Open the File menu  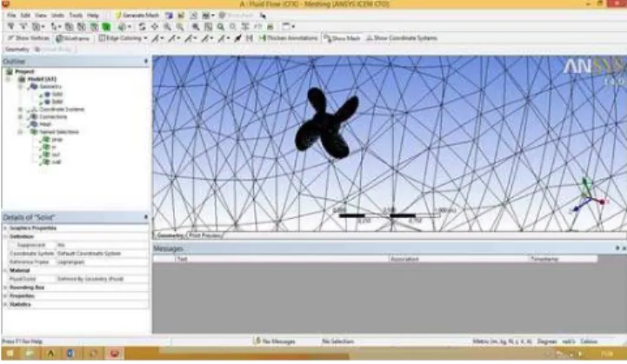pos(11,15)
